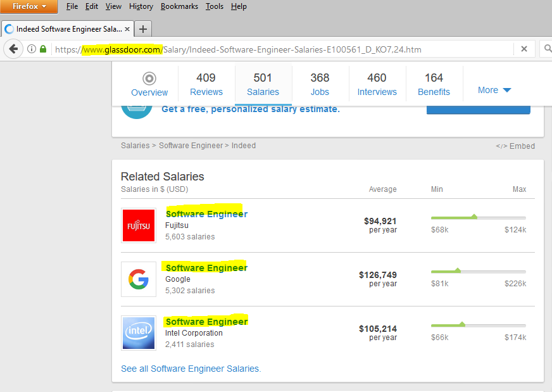Click the green padlock security icon

[43, 49]
